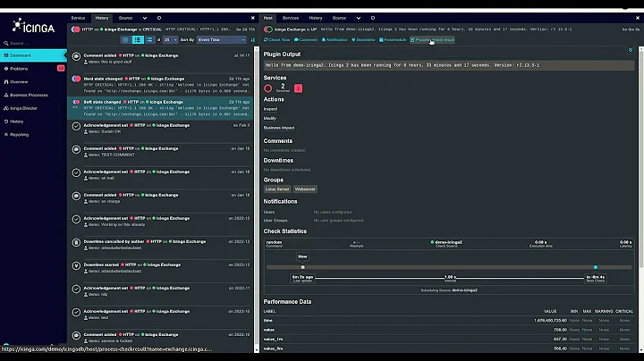The height and width of the screenshot is (361, 644).
Task: Click the Now marker on check timeline
Action: click(x=302, y=256)
